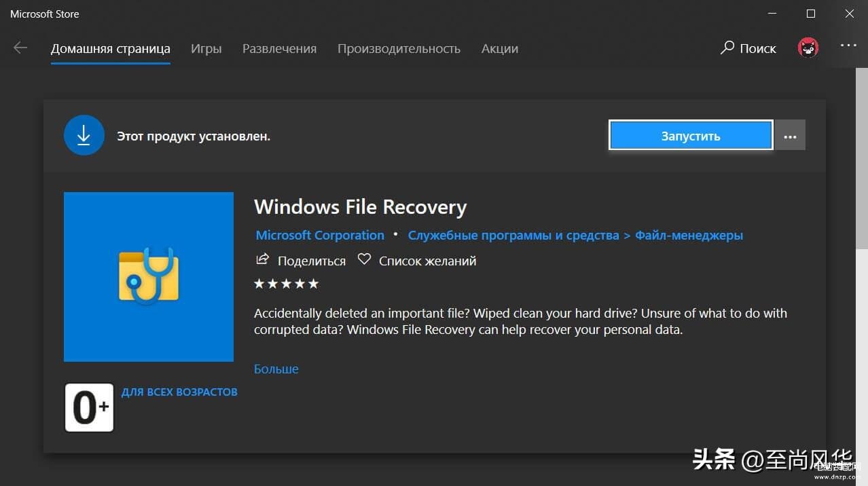Open the Microsoft Corporation publisher link
Image resolution: width=868 pixels, height=486 pixels.
click(320, 235)
